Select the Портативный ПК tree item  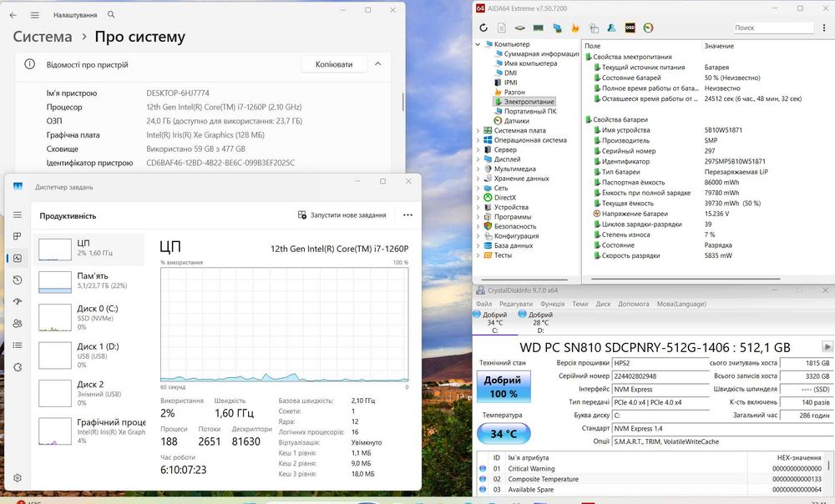(525, 111)
